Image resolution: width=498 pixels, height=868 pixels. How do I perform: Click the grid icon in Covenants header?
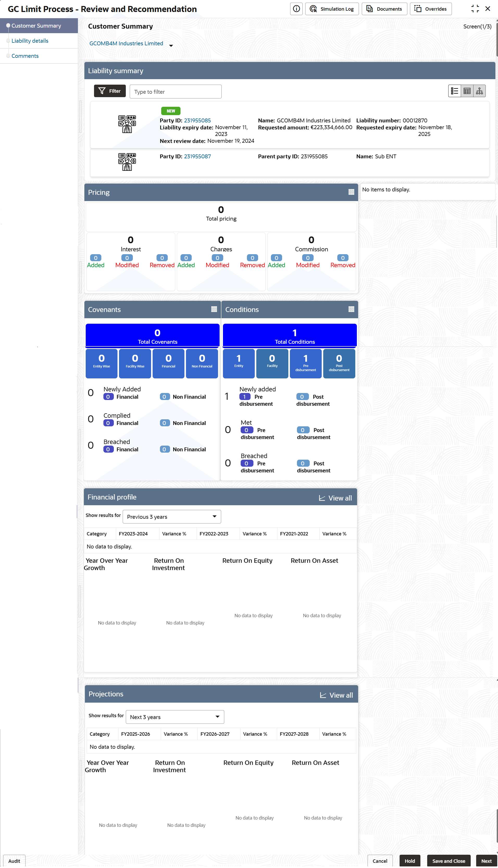(214, 309)
